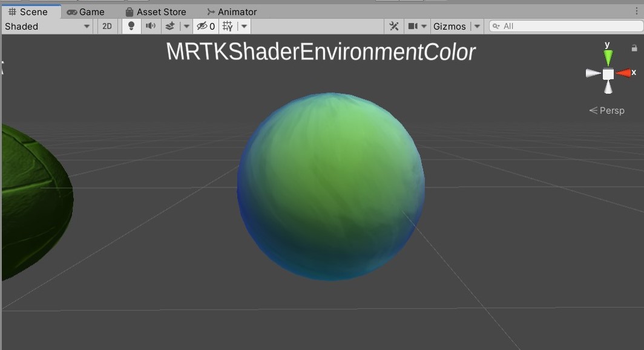Expand the effects options dropdown arrow
The width and height of the screenshot is (644, 350).
pos(186,26)
